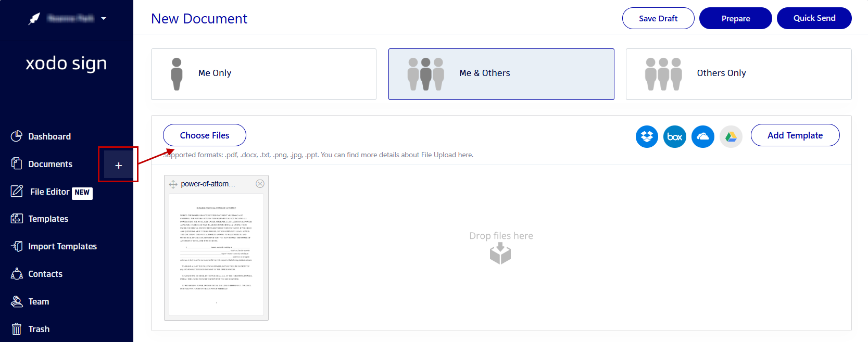Click the xodo sign logo text
The height and width of the screenshot is (342, 868).
coord(66,64)
